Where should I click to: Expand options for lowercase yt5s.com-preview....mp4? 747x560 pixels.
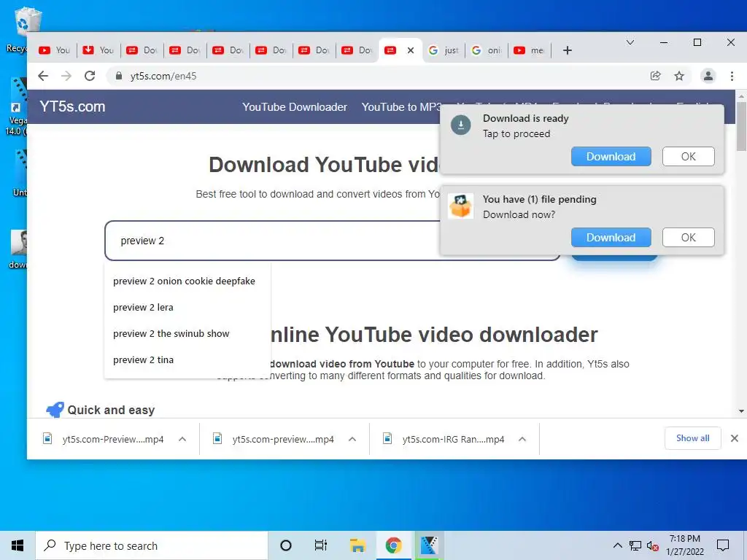(x=352, y=439)
